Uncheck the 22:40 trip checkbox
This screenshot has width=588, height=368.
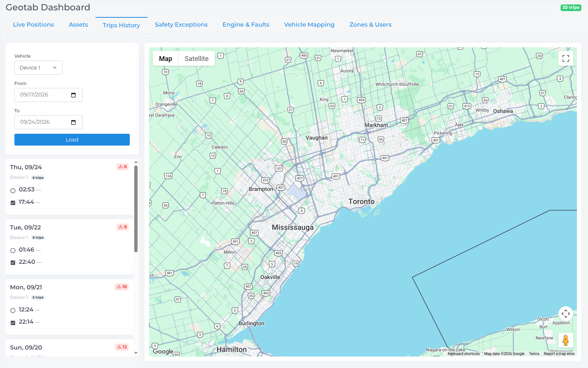(x=13, y=263)
